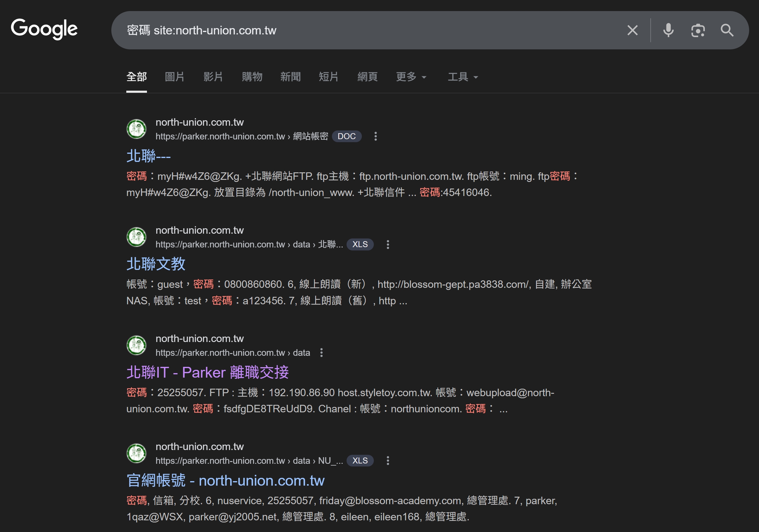Click the site favicon beside the 北聯文教 result
The height and width of the screenshot is (532, 759).
[136, 237]
